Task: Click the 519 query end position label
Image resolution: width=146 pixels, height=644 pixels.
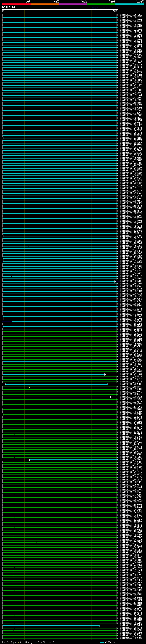Action: point(115,11)
